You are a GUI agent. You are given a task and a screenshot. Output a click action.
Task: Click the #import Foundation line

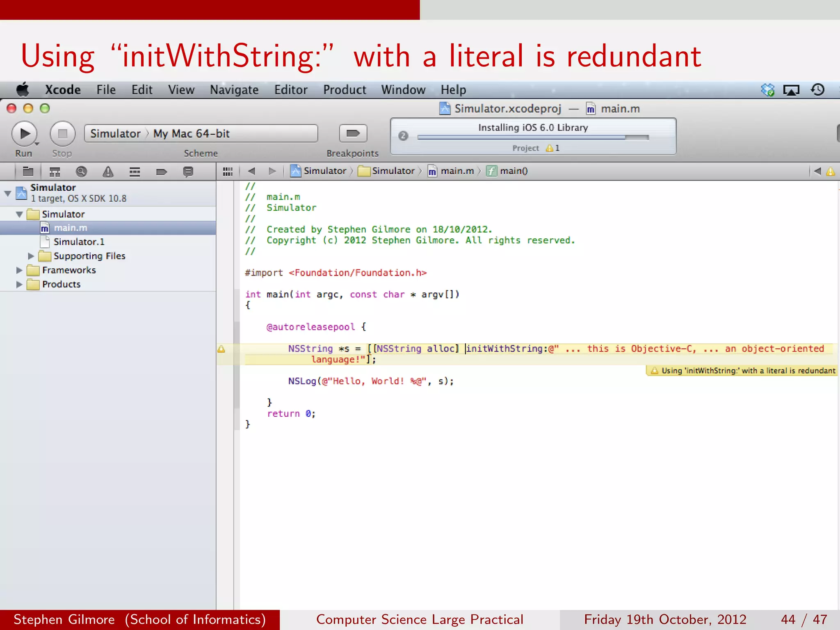336,273
